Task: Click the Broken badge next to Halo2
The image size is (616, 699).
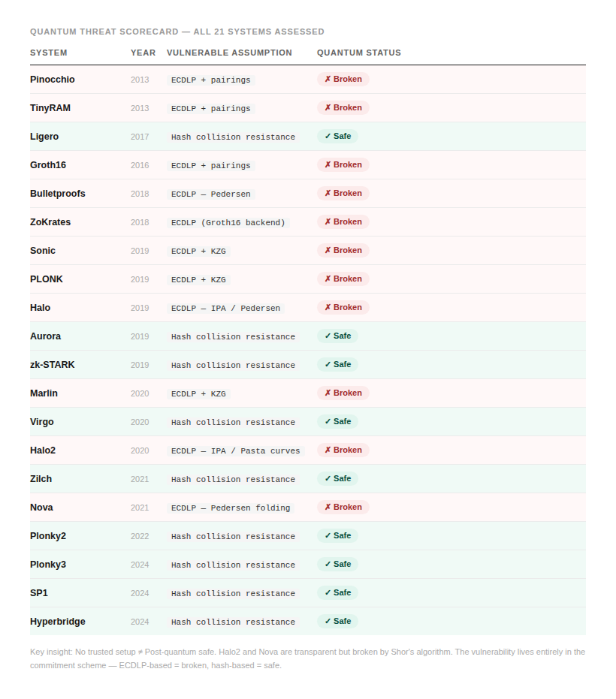Action: 343,450
